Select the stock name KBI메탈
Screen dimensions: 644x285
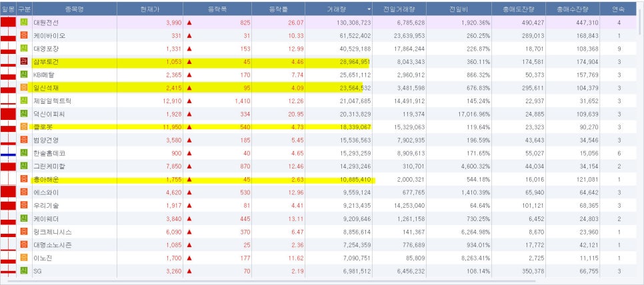(43, 75)
